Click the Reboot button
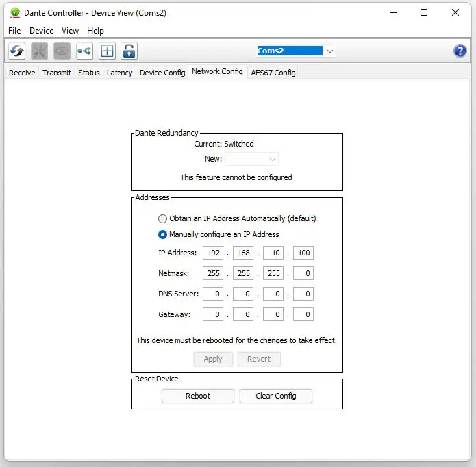Screen dimensions: 476x467 198,396
